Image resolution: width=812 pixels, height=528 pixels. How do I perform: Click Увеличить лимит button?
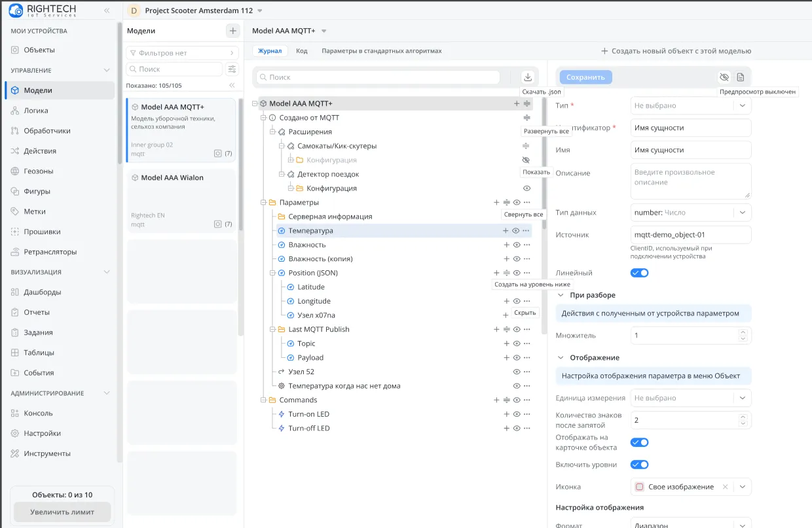[62, 512]
